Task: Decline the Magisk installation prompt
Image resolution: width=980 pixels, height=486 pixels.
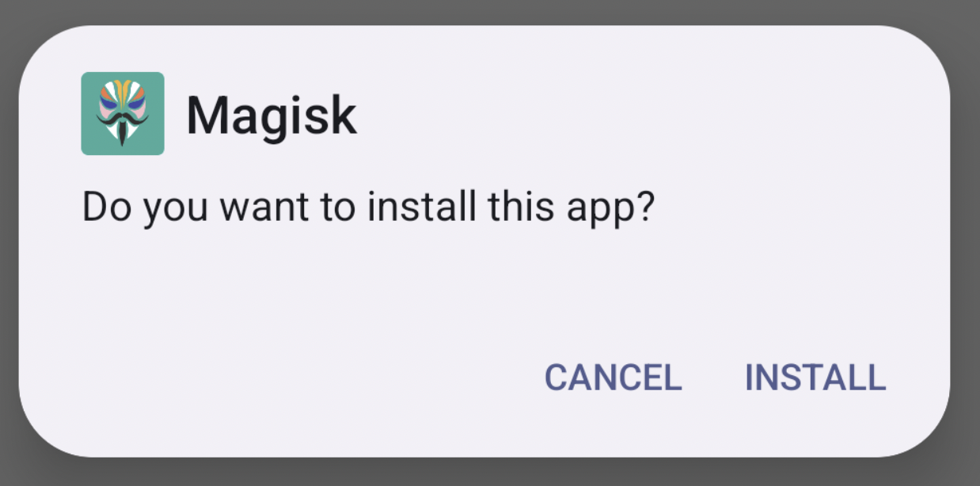Action: pos(613,378)
